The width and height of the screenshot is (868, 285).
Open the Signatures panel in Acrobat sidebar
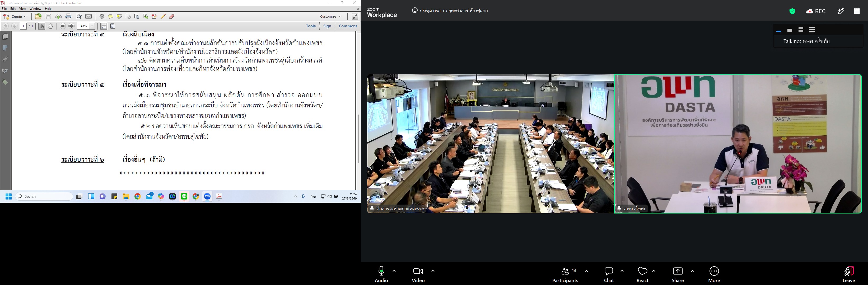[x=5, y=71]
